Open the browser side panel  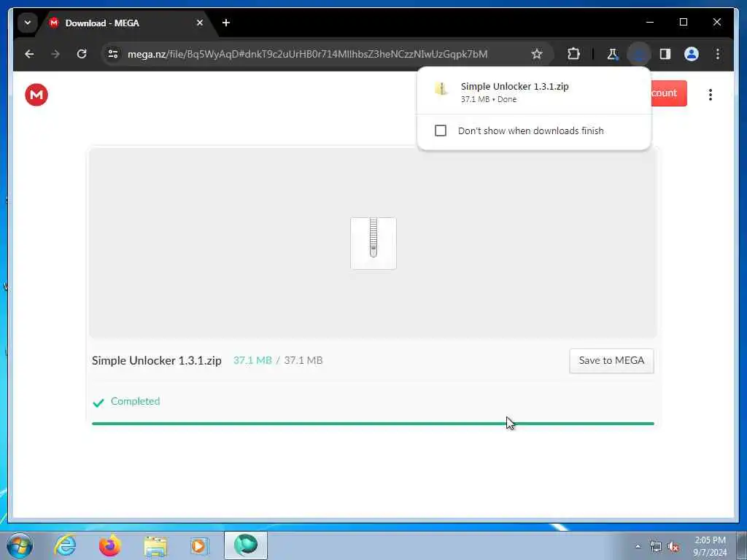coord(665,54)
